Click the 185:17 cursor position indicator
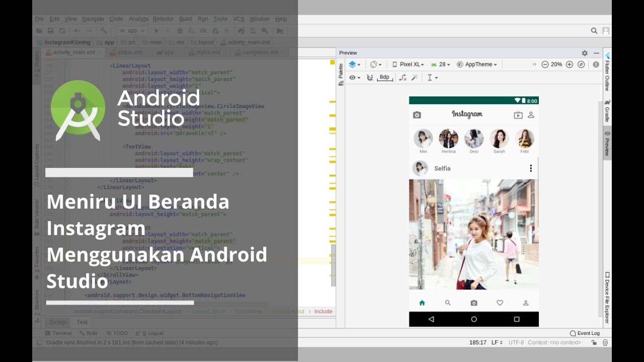Viewport: 644px width, 362px height. (x=477, y=342)
